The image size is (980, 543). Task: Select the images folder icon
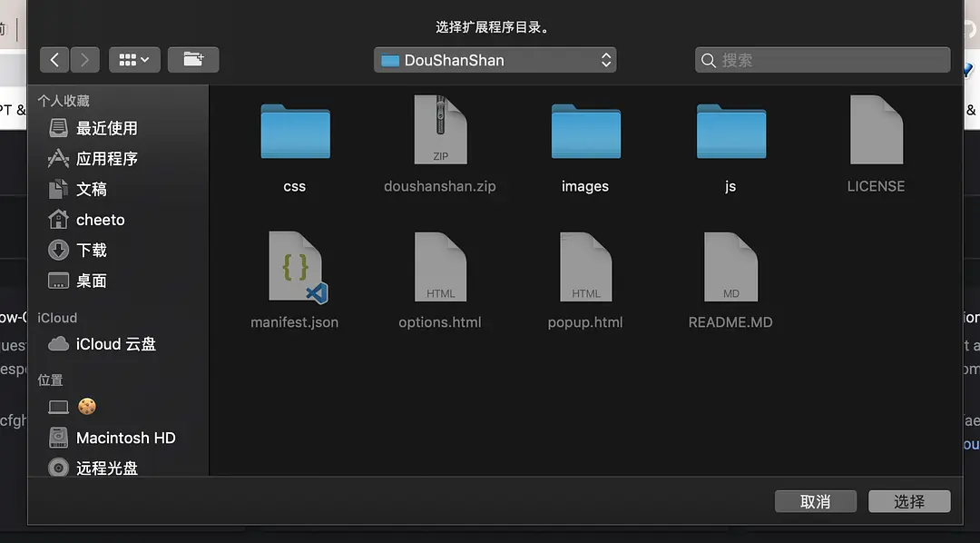pos(585,132)
